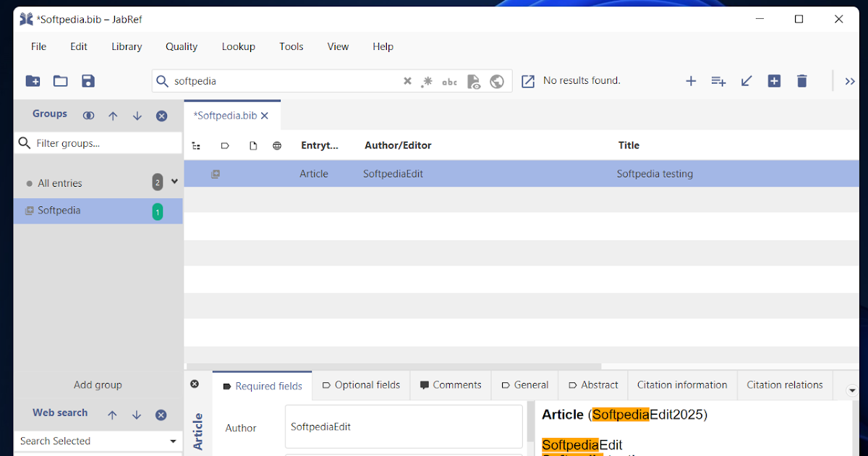This screenshot has height=456, width=868.
Task: Collapse the All entries group arrow
Action: [x=174, y=182]
